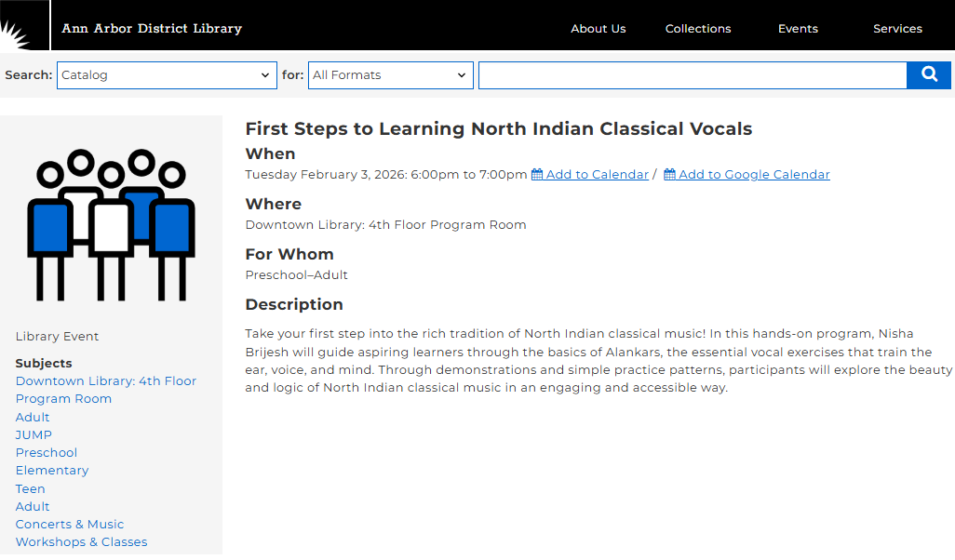
Task: Select the Preschool subject link
Action: pos(47,453)
